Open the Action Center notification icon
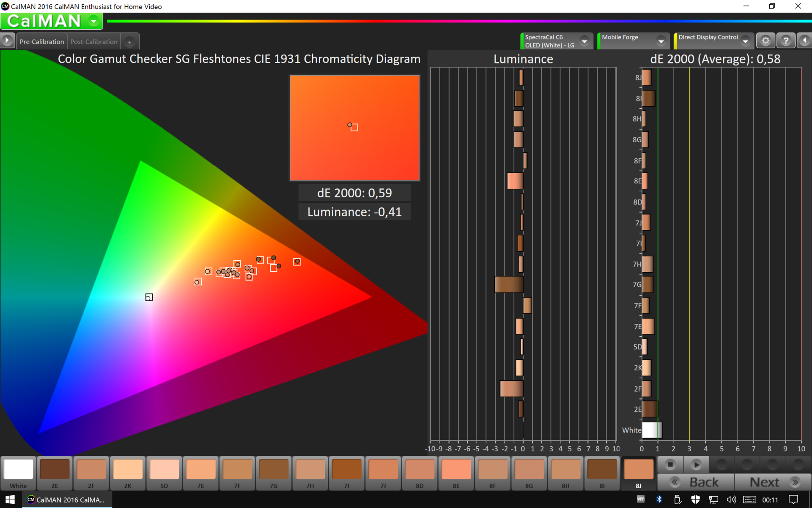Screen dimensions: 812x508 click(793, 500)
